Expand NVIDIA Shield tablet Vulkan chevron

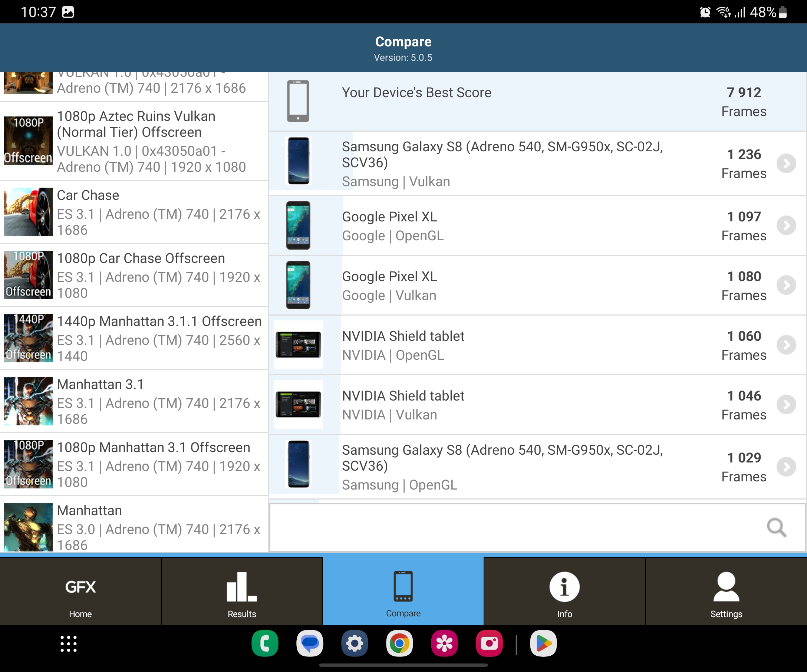[x=786, y=405]
